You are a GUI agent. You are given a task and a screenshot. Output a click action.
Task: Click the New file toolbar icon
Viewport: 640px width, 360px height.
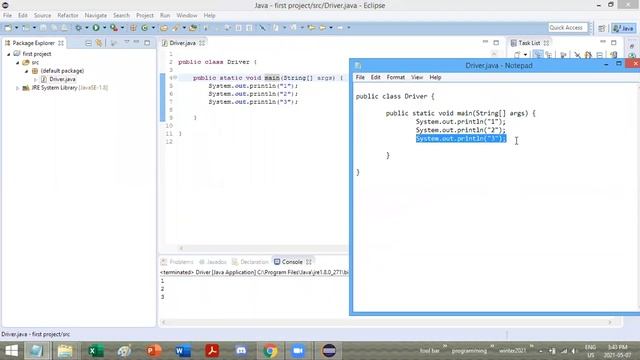[x=8, y=28]
